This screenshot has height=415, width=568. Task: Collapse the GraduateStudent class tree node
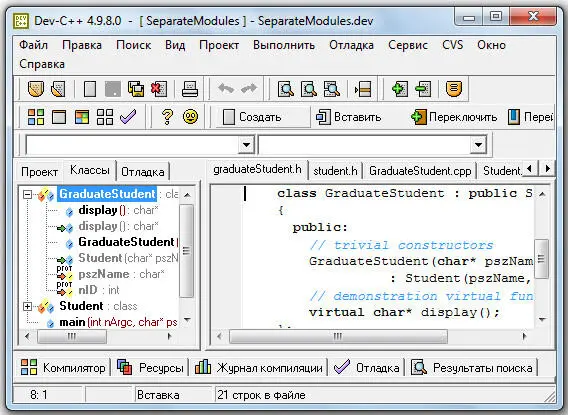click(x=27, y=194)
